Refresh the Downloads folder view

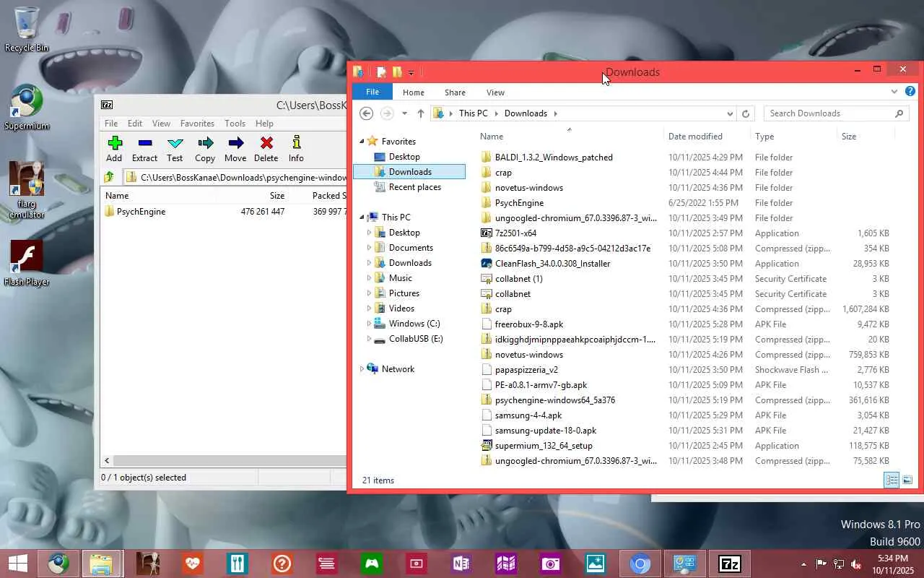746,113
